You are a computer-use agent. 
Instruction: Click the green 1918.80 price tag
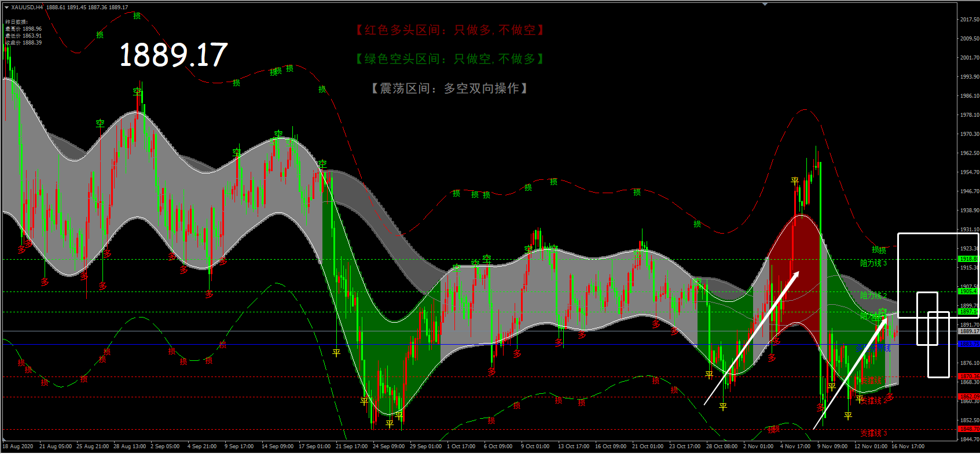(x=969, y=259)
